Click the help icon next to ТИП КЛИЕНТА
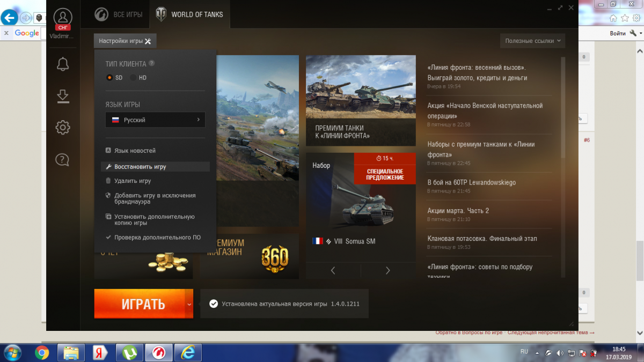 pyautogui.click(x=152, y=63)
